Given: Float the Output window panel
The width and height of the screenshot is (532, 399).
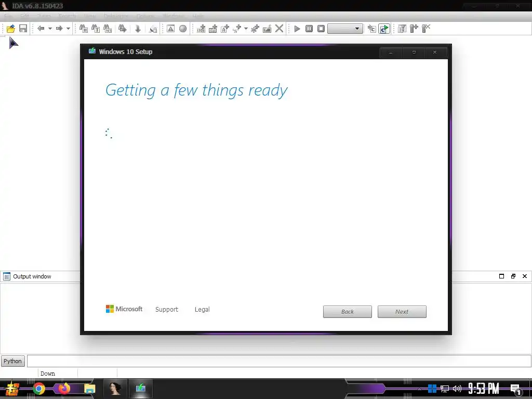Looking at the screenshot, I should [513, 276].
